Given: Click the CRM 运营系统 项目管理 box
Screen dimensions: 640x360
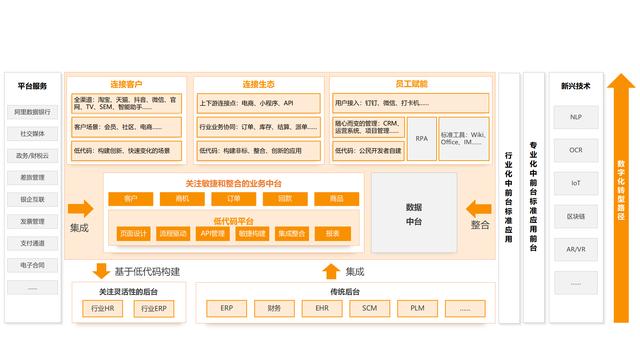Looking at the screenshot, I should point(368,127).
